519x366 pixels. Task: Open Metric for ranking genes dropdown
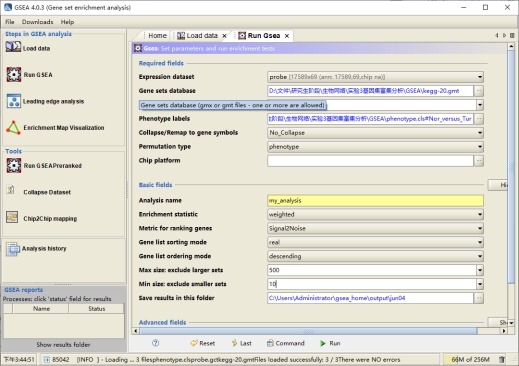pos(480,228)
